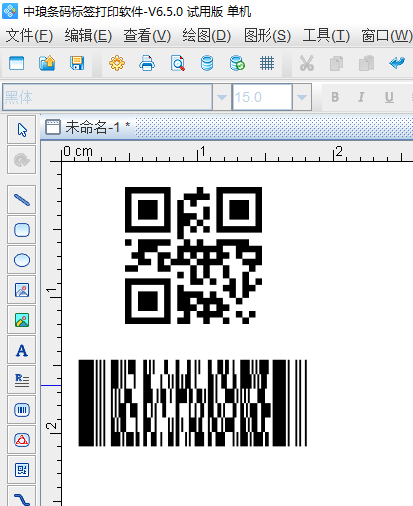The image size is (413, 506).
Task: Select the arrow pointer tool
Action: 22,130
